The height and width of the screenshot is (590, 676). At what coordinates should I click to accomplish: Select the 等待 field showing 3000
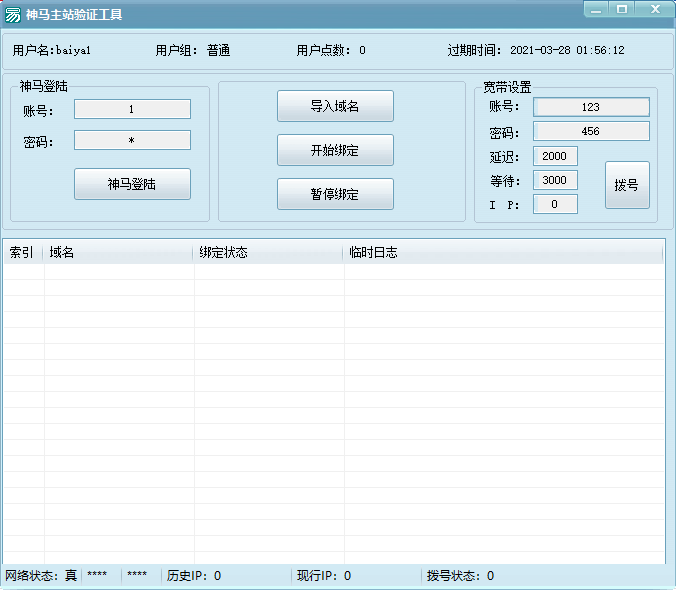(x=555, y=180)
